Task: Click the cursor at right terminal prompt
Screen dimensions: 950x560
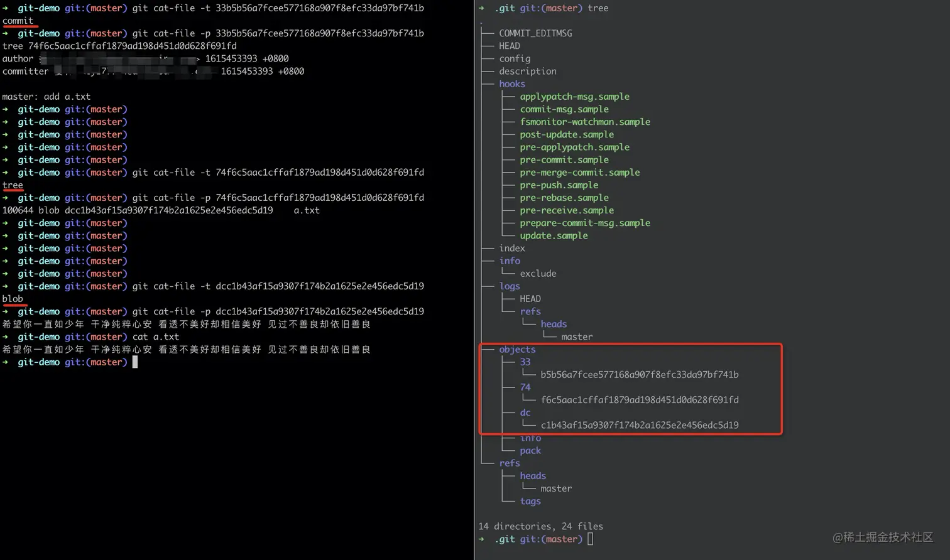Action: [591, 539]
